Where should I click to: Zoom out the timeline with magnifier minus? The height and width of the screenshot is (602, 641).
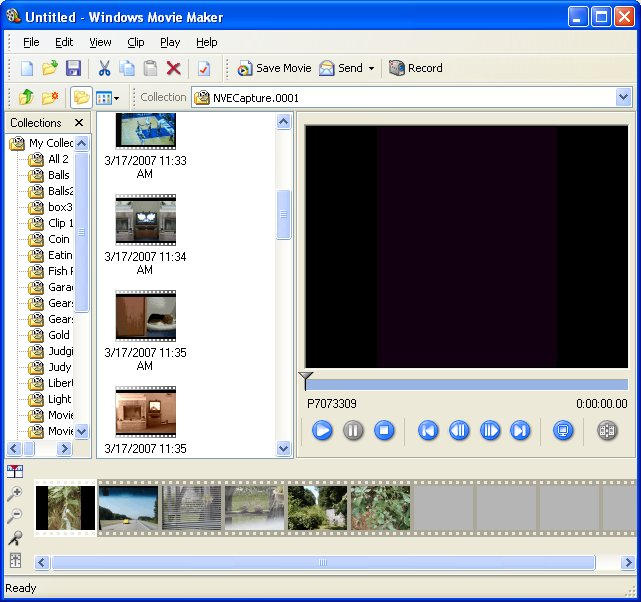[x=15, y=515]
